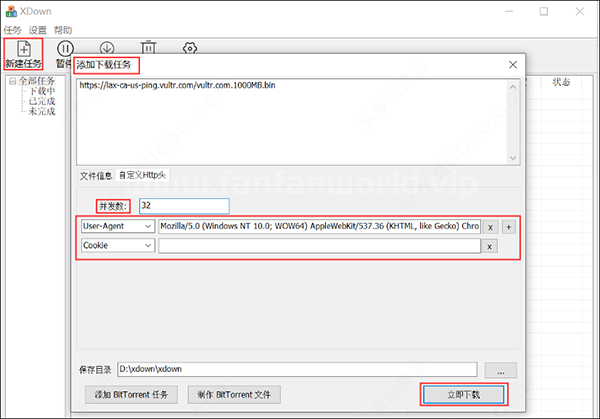This screenshot has width=600, height=419.
Task: Click the 立即下载 button
Action: (x=463, y=395)
